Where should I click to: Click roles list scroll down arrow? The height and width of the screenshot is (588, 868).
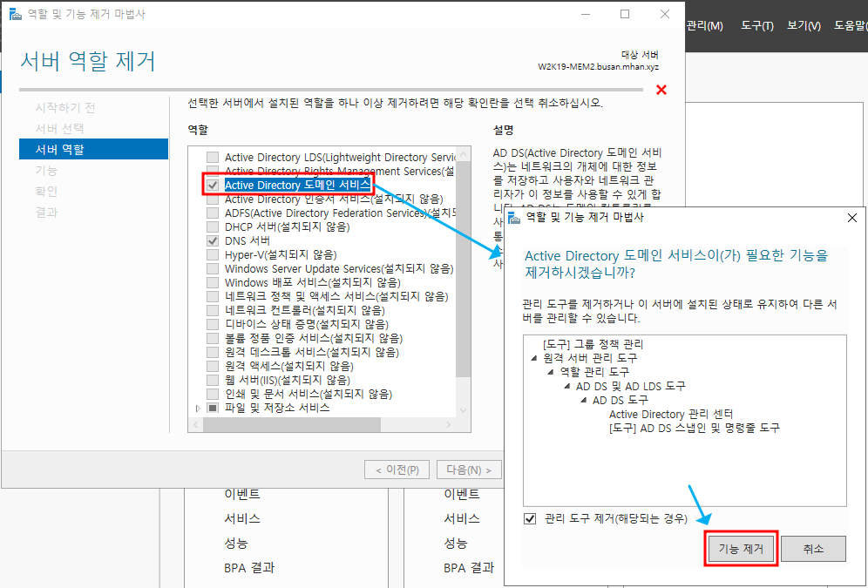tap(464, 411)
